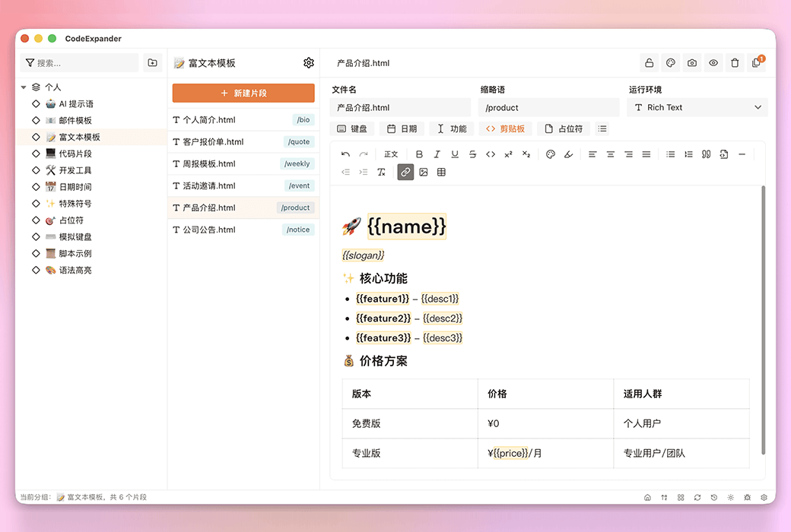
Task: Click the sync refresh icon in the status bar
Action: [697, 497]
